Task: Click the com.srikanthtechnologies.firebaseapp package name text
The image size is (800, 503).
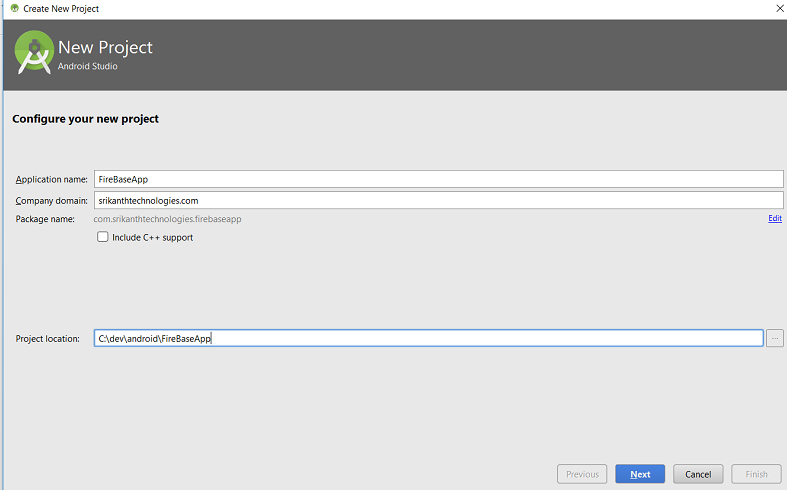Action: (x=167, y=219)
